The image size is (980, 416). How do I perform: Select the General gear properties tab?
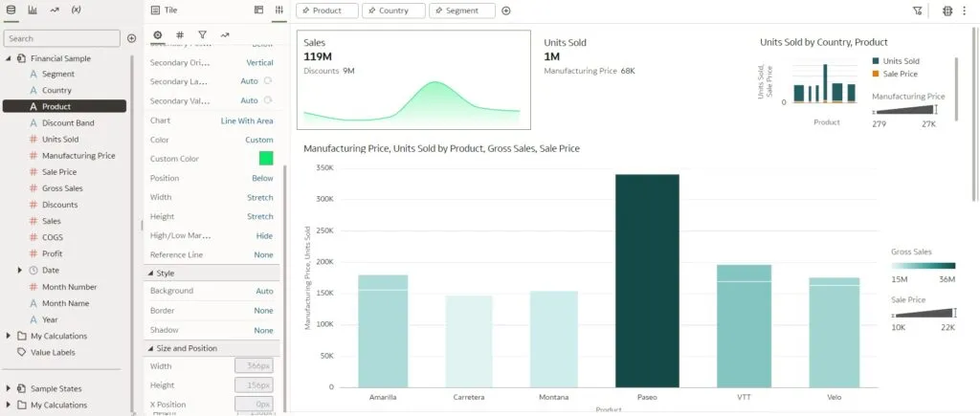[158, 34]
